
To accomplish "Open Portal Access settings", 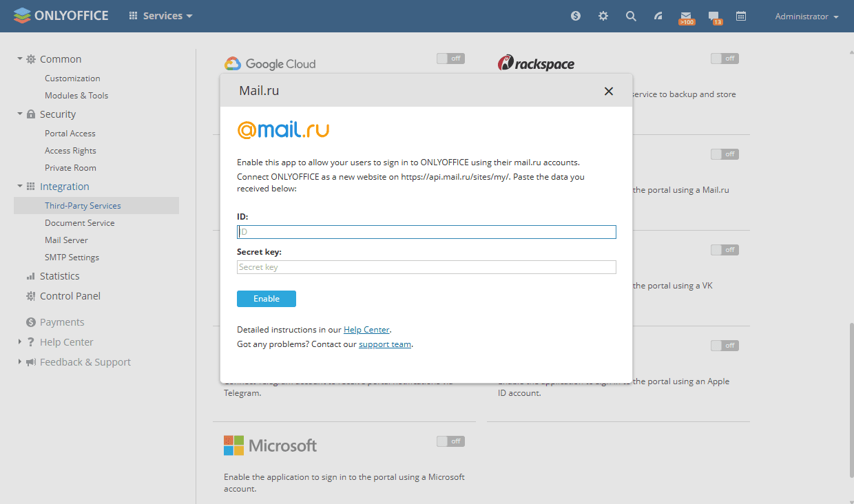I will tap(70, 134).
